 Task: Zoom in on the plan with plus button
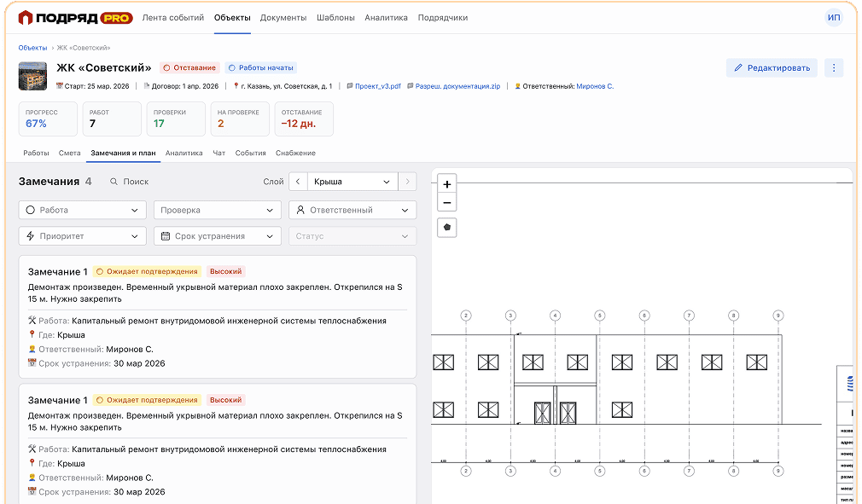pyautogui.click(x=447, y=184)
